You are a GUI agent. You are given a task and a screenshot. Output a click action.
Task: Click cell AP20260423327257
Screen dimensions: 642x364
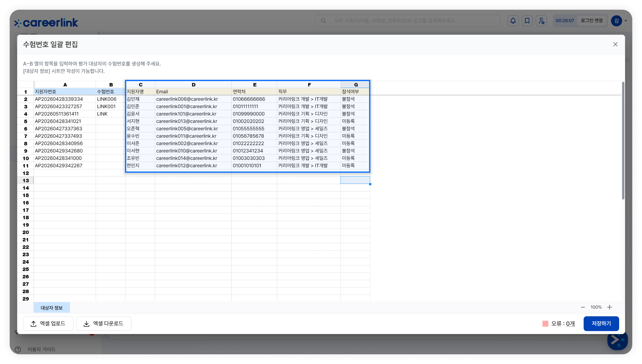click(65, 107)
